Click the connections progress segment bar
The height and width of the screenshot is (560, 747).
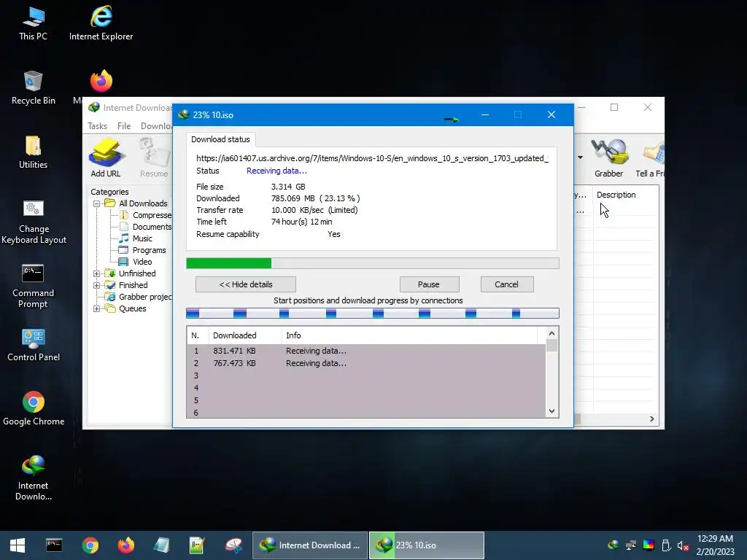(x=373, y=314)
